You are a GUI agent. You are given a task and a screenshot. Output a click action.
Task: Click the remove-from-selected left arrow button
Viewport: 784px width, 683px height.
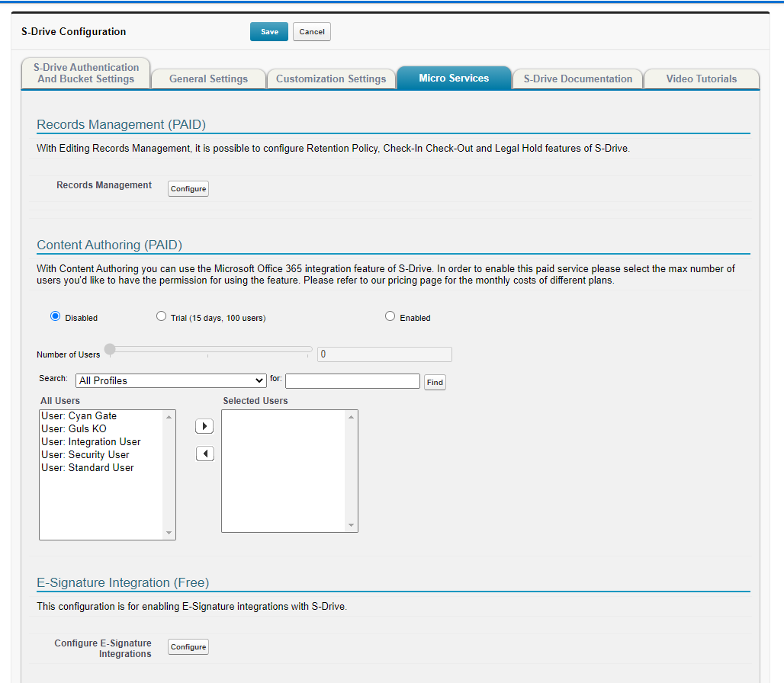pyautogui.click(x=204, y=454)
